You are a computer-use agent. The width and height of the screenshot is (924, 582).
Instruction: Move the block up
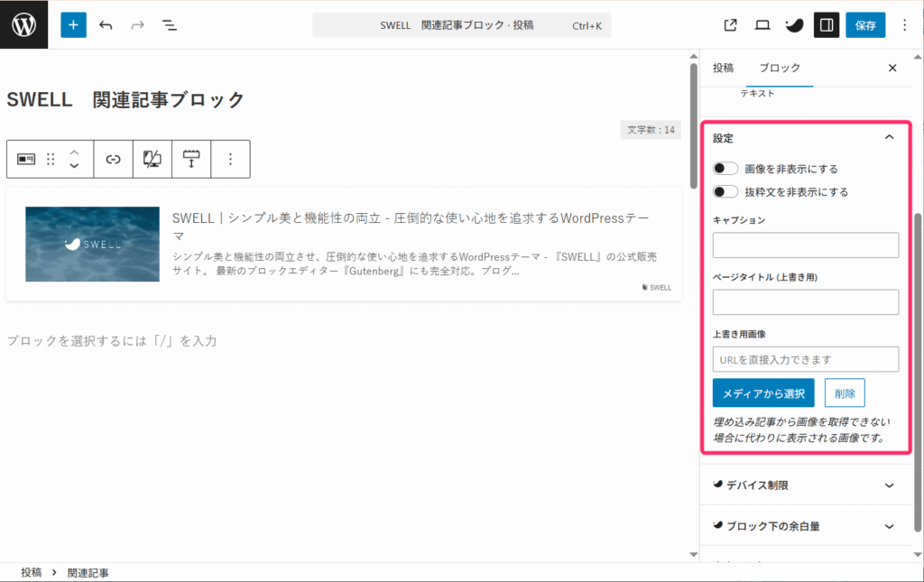pos(74,152)
